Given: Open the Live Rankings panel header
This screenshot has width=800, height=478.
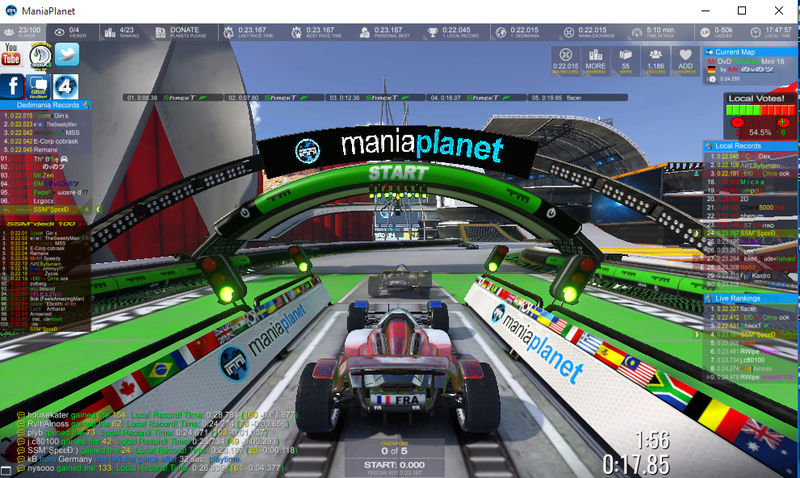Looking at the screenshot, I should point(750,298).
